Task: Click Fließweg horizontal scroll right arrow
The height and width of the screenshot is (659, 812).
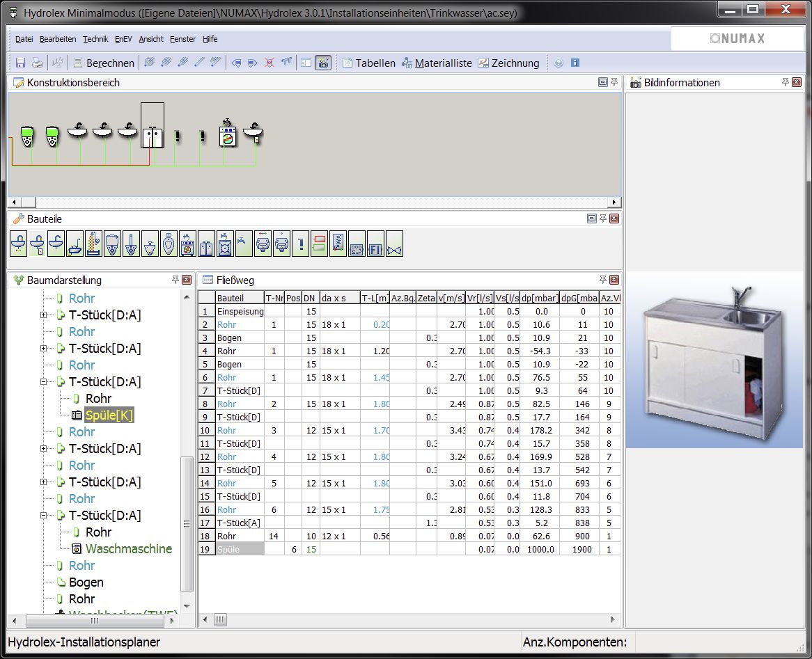Action: (613, 619)
